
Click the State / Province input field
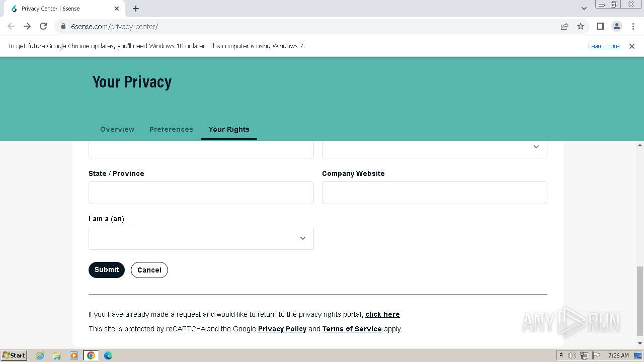(201, 193)
